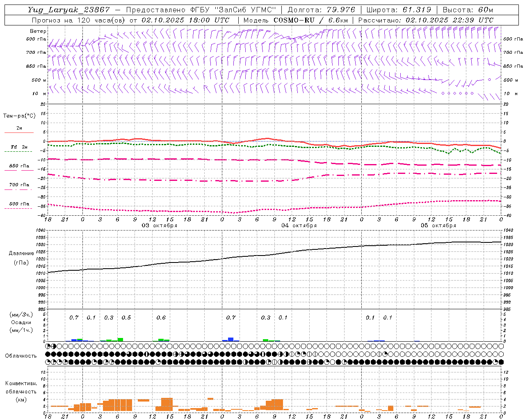The height and width of the screenshot is (420, 525).
Task: Click the Долгота: 79.976 header field
Action: [x=322, y=10]
